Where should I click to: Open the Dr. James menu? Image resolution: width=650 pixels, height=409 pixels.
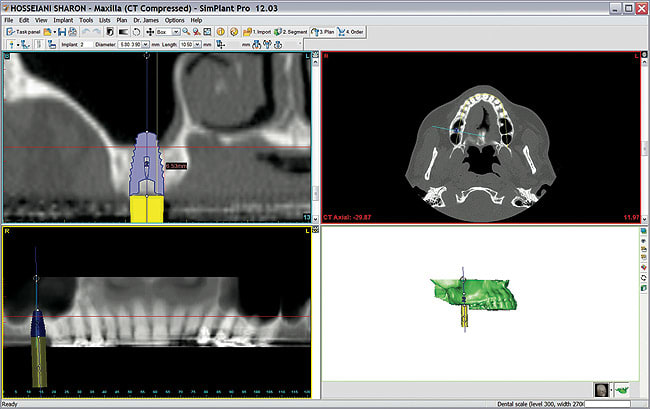pyautogui.click(x=144, y=20)
